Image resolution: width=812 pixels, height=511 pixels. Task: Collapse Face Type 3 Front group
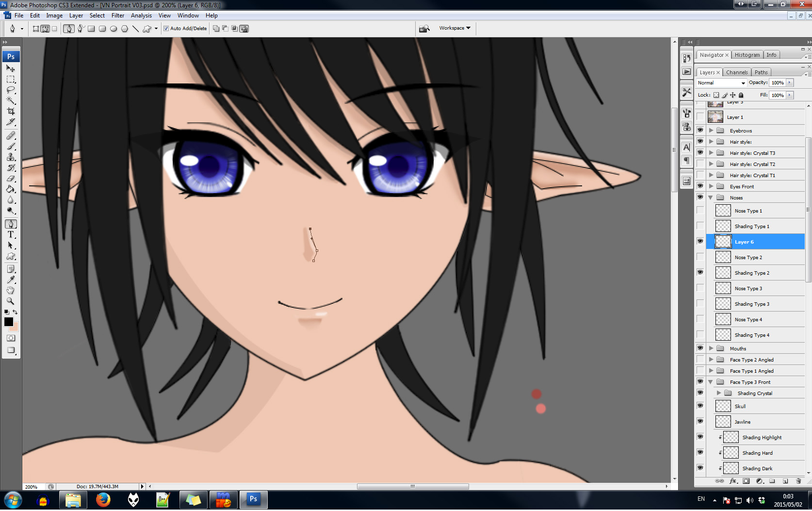click(x=711, y=382)
